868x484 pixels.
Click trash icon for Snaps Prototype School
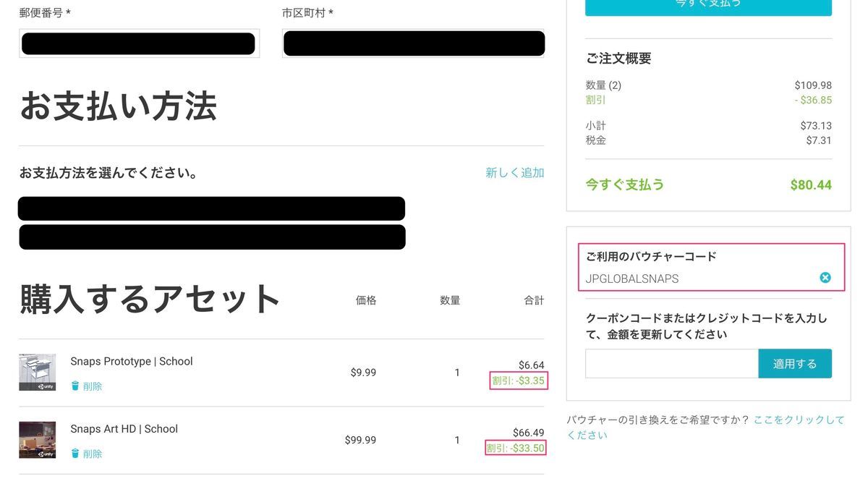pyautogui.click(x=75, y=386)
